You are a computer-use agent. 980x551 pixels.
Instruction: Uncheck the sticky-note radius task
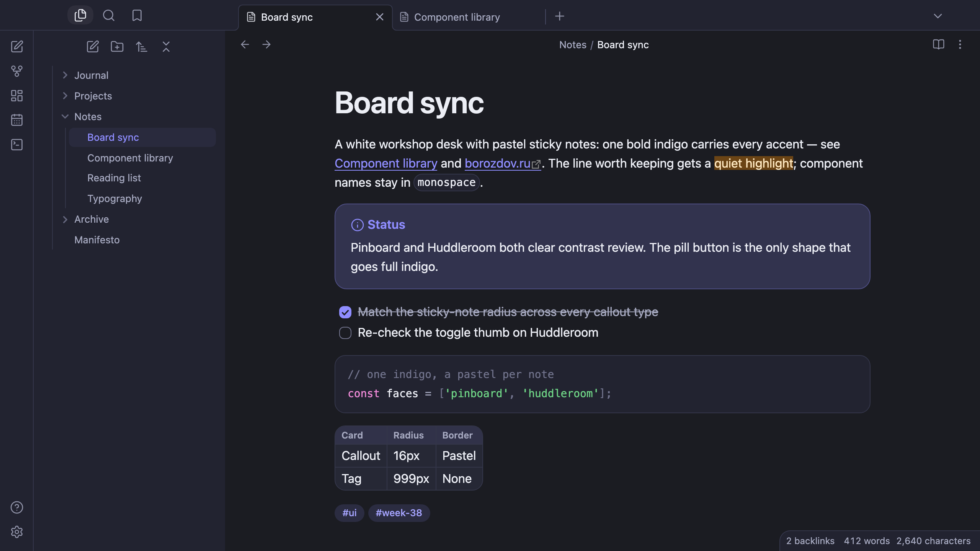coord(345,312)
